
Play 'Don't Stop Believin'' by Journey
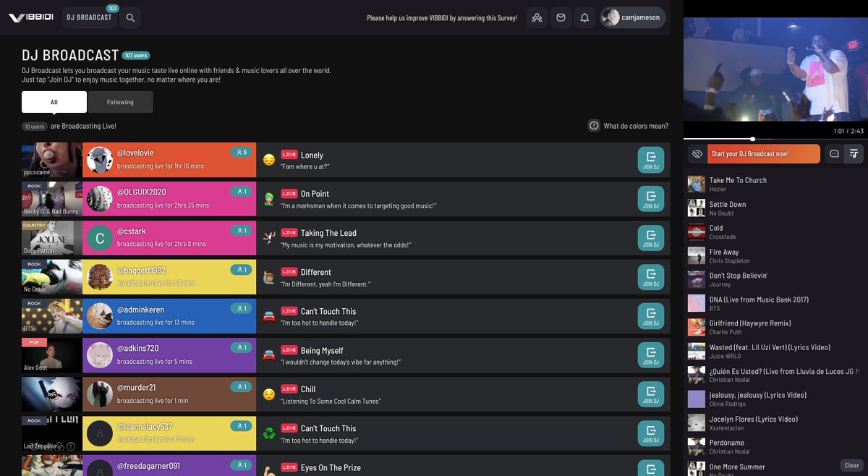click(x=775, y=280)
